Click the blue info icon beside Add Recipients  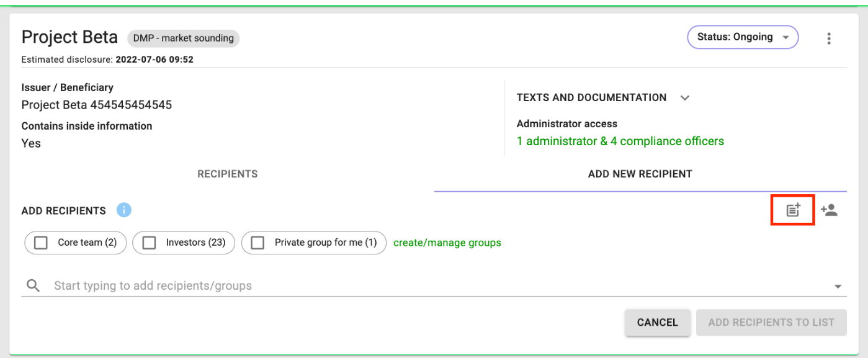123,210
